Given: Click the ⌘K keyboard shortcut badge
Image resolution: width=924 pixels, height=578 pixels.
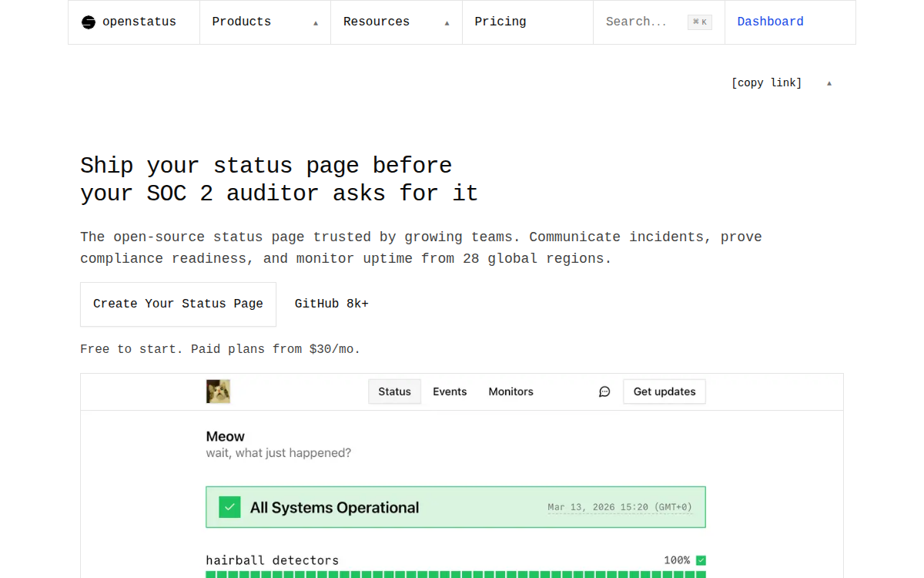Looking at the screenshot, I should pyautogui.click(x=700, y=22).
